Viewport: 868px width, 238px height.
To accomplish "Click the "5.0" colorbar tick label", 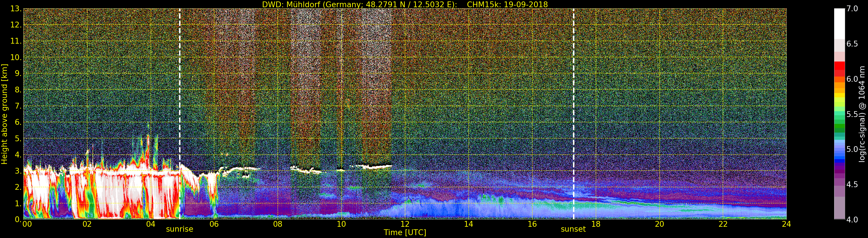I will (x=852, y=149).
